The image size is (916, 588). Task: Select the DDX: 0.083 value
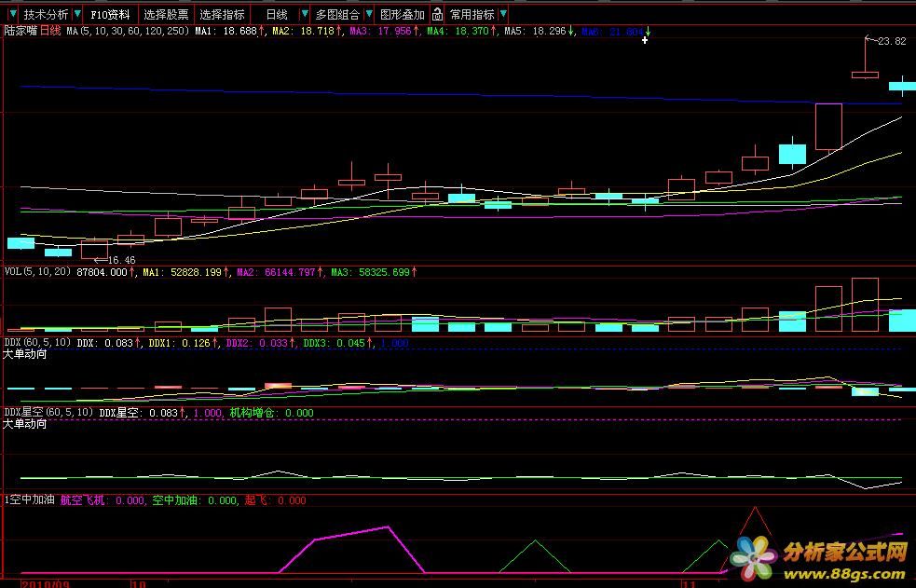[x=105, y=343]
